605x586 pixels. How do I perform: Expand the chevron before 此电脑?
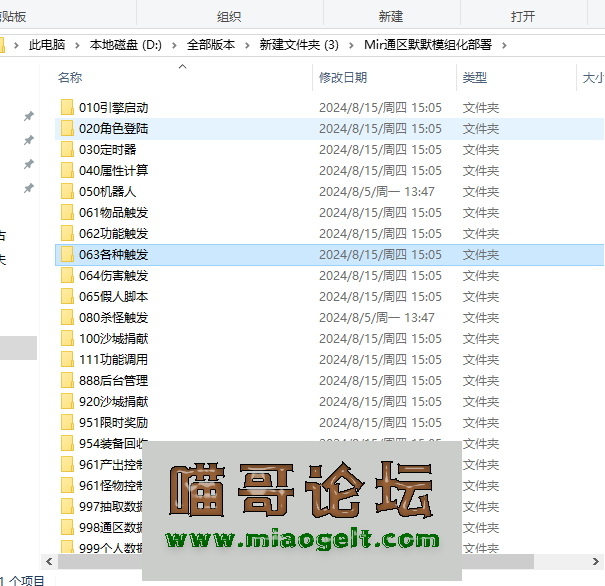pos(16,46)
